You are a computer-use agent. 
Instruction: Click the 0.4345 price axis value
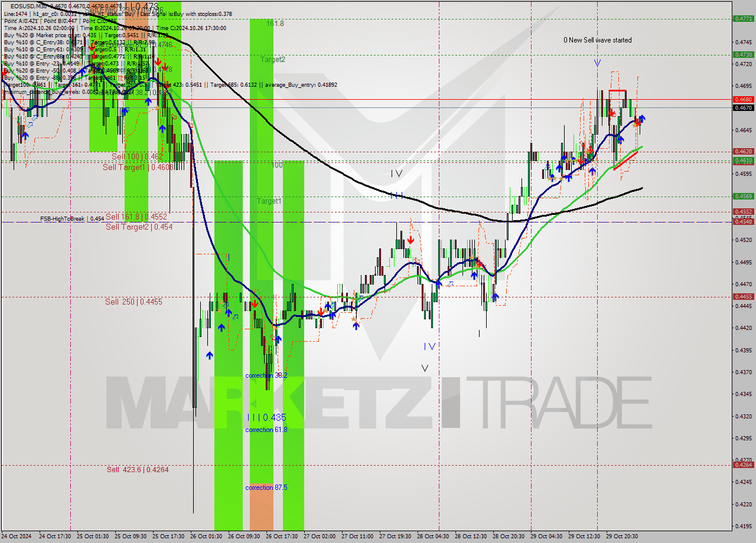click(744, 394)
